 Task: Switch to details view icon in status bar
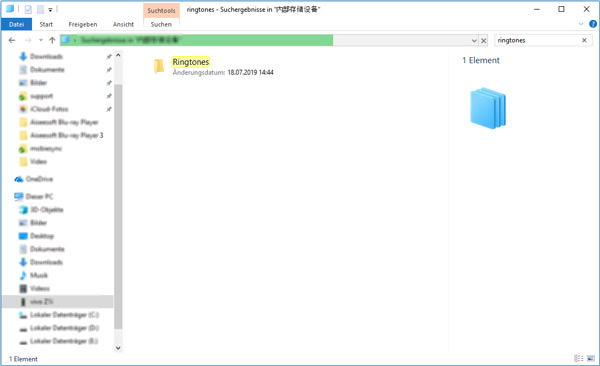(x=579, y=359)
